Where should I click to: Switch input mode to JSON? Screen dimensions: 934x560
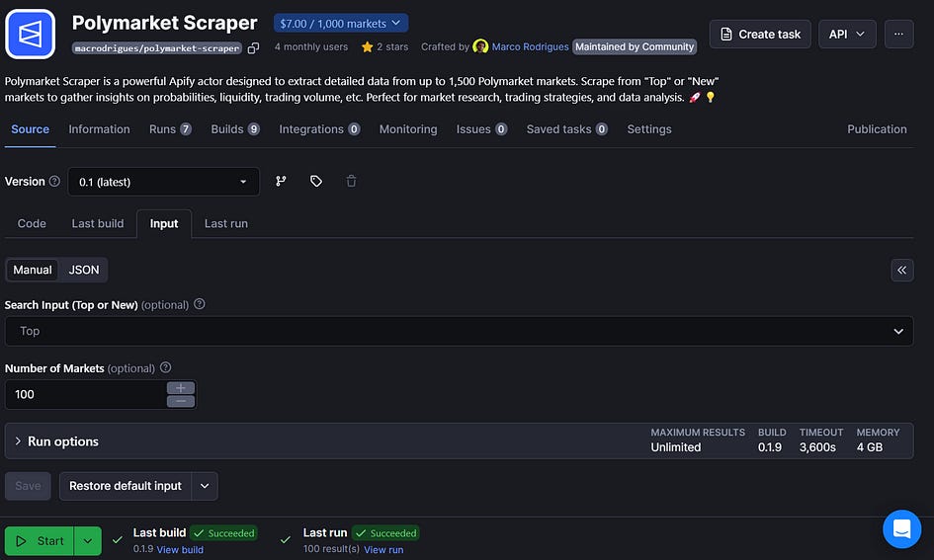pyautogui.click(x=83, y=271)
